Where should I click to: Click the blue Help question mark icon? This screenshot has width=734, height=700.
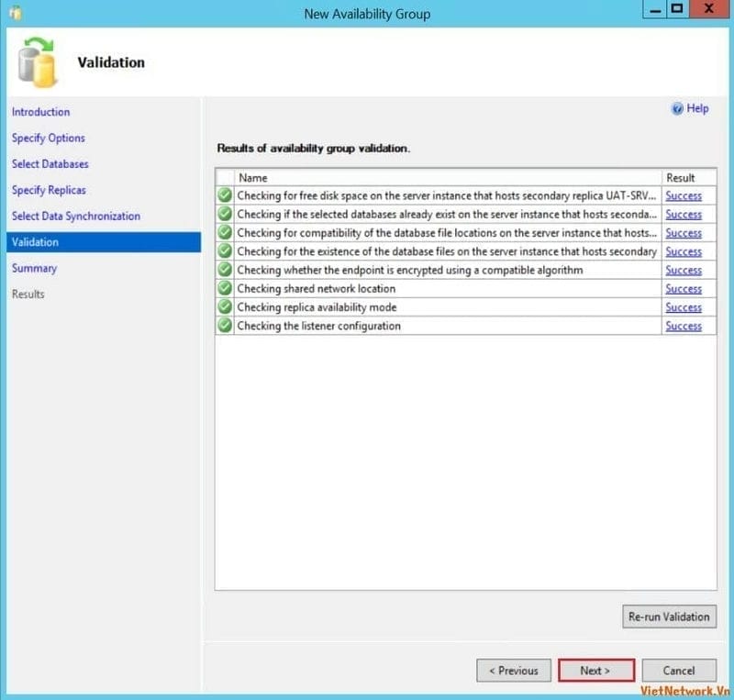point(678,109)
